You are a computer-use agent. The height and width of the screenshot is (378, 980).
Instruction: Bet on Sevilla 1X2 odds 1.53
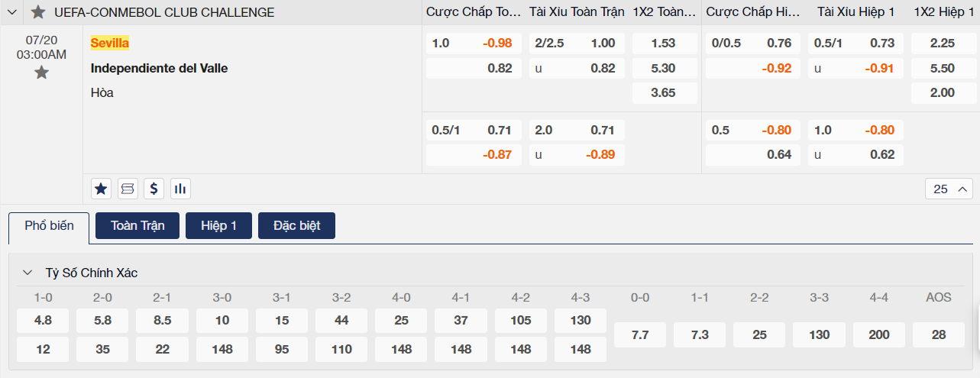[665, 44]
